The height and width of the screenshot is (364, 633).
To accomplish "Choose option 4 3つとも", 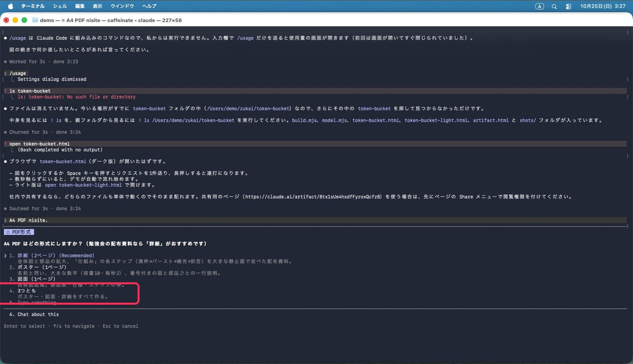I will pyautogui.click(x=23, y=291).
